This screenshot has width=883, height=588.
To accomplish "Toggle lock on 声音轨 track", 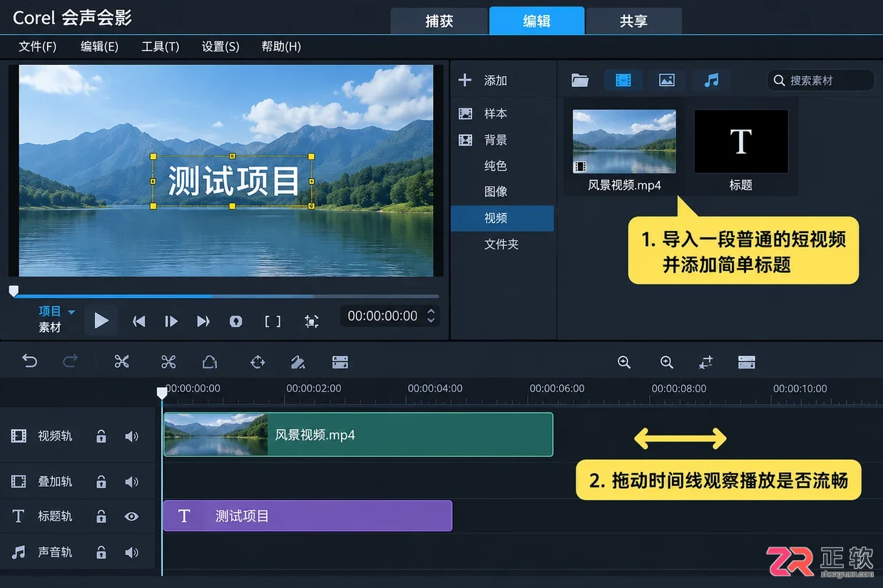I will coord(101,552).
